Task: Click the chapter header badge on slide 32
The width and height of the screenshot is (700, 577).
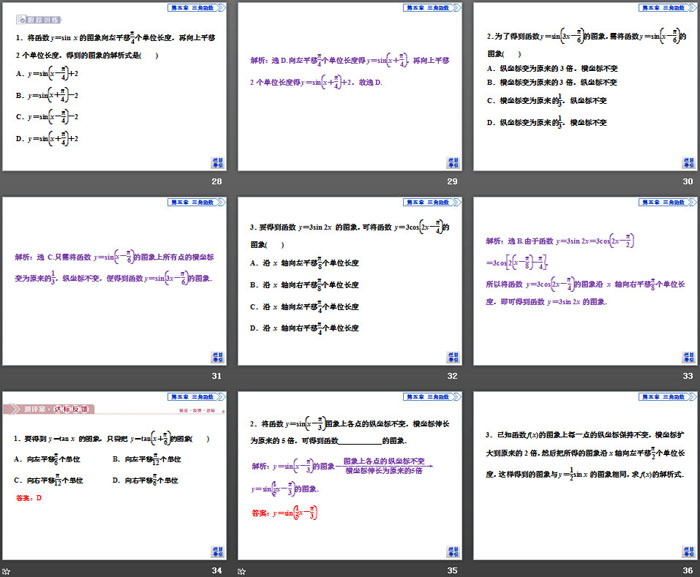Action: point(432,202)
